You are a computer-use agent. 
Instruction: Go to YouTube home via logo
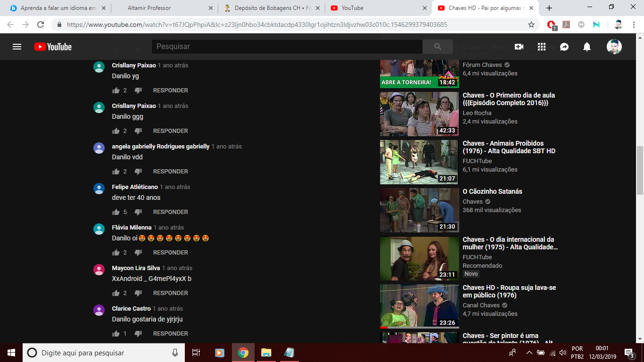53,47
